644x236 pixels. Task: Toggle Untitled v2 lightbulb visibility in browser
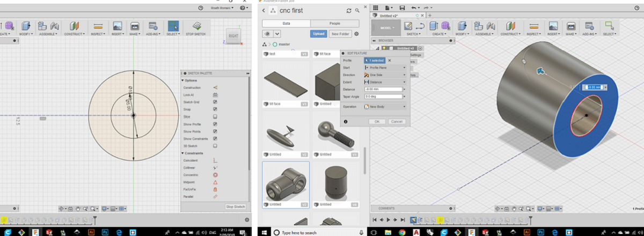(385, 48)
